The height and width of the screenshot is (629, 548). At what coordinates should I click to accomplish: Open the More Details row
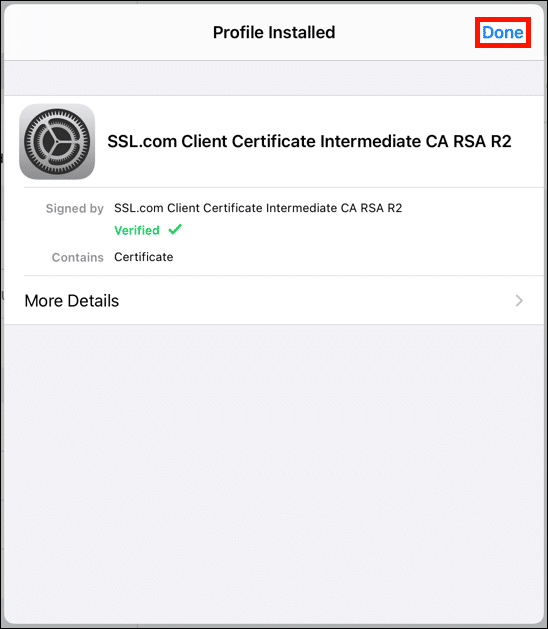tap(274, 300)
